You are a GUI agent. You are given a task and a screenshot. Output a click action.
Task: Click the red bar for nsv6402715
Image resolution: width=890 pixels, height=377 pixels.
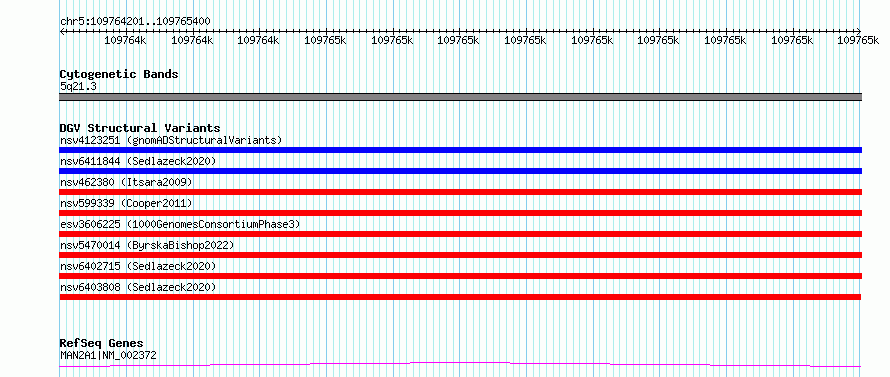click(x=460, y=276)
